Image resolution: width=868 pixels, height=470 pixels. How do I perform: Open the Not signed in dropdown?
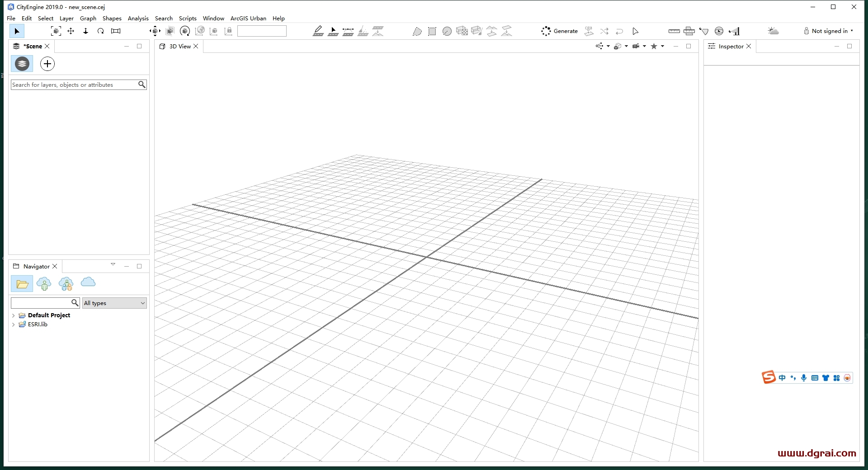click(x=828, y=31)
